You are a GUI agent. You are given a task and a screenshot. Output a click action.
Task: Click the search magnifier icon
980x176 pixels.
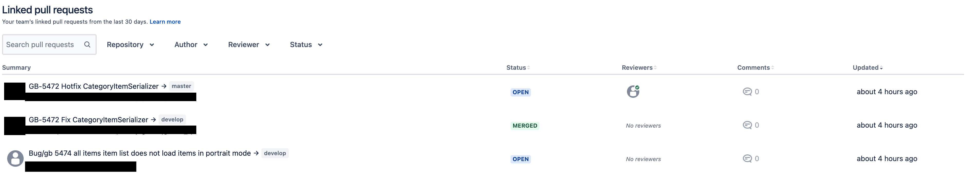click(x=88, y=44)
